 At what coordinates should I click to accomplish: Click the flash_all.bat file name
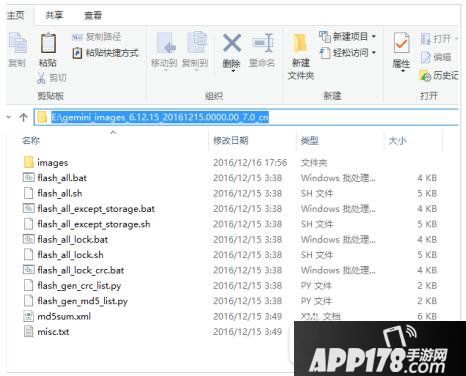(62, 178)
